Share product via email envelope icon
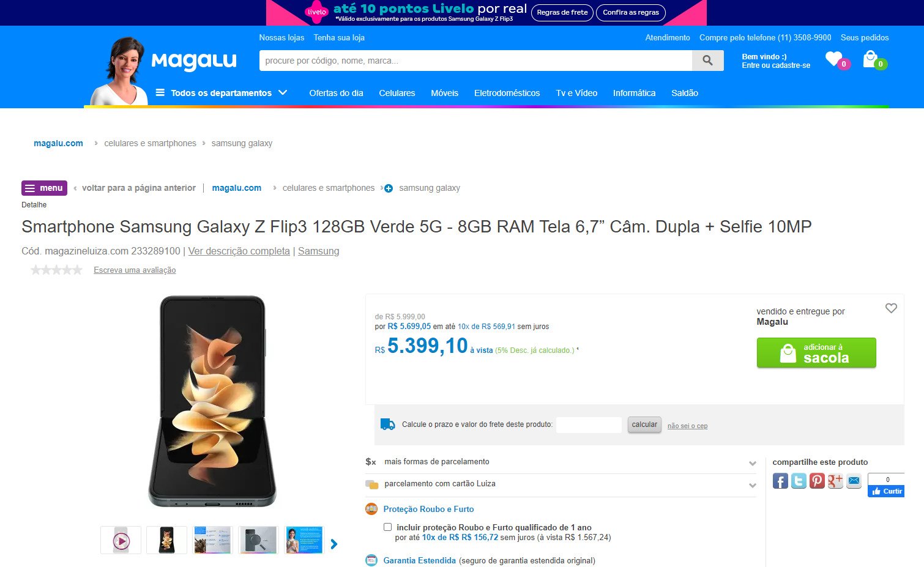This screenshot has width=924, height=567. pyautogui.click(x=854, y=481)
